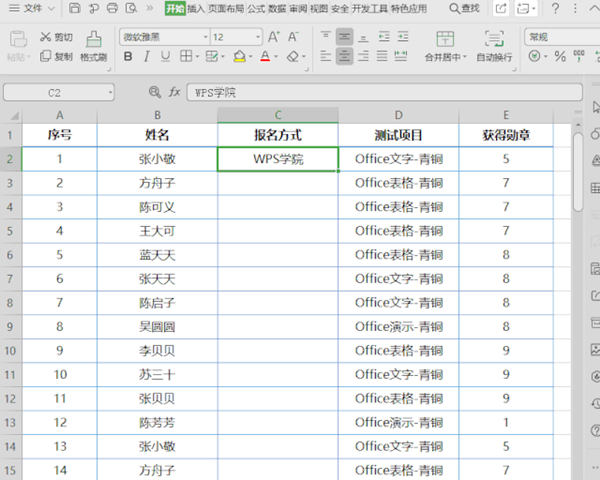
Task: Switch to the Insert (插入) tab
Action: [196, 9]
